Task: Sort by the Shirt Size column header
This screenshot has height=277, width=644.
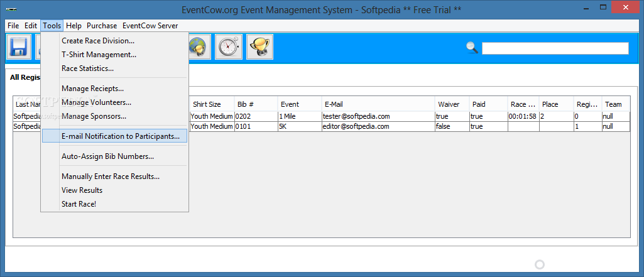Action: (x=212, y=104)
